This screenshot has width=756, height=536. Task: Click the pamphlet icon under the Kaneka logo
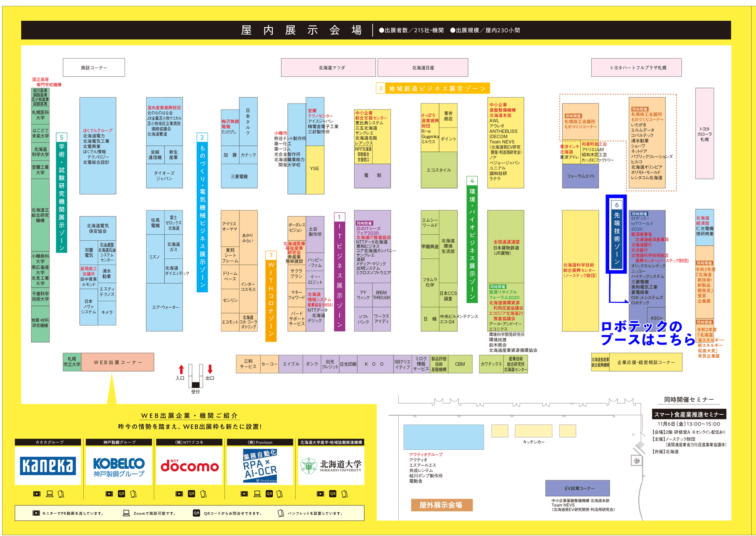tap(61, 494)
